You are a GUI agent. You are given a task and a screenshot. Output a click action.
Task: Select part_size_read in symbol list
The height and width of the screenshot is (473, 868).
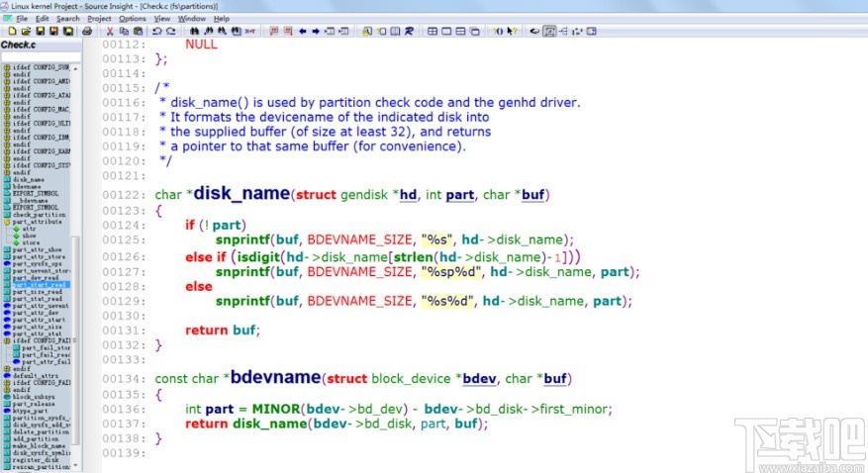point(37,292)
